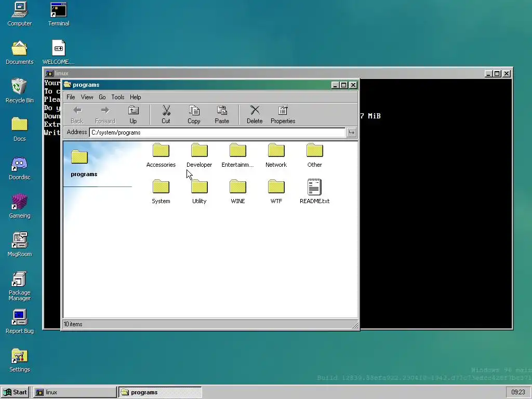This screenshot has width=532, height=399.
Task: Click the Paste toolbar icon
Action: coord(222,110)
